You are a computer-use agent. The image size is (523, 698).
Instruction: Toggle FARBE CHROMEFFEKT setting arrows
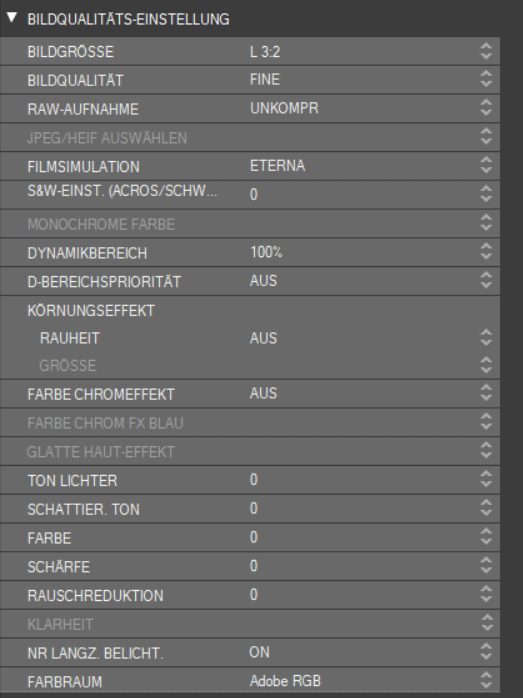[x=486, y=393]
